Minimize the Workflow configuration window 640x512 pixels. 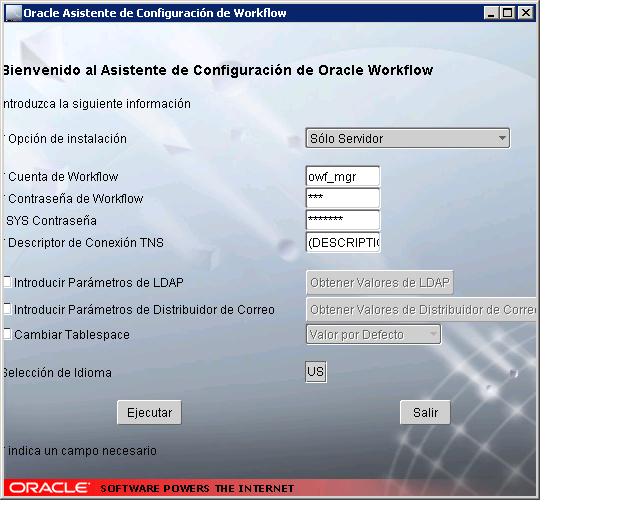coord(491,13)
